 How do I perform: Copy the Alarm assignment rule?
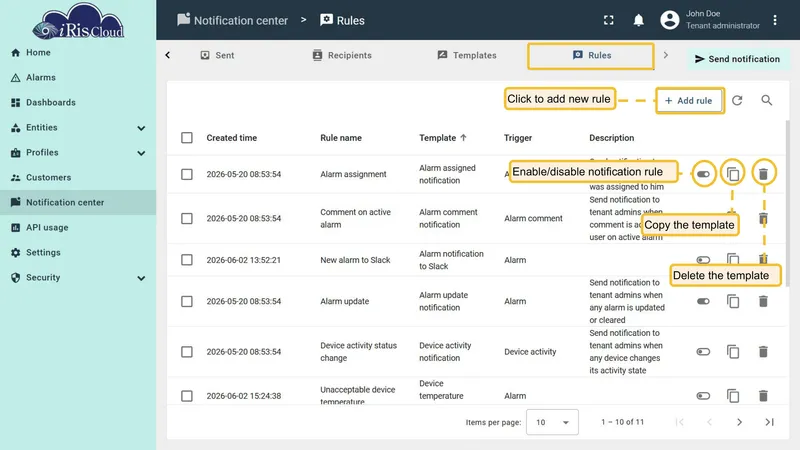click(x=733, y=174)
